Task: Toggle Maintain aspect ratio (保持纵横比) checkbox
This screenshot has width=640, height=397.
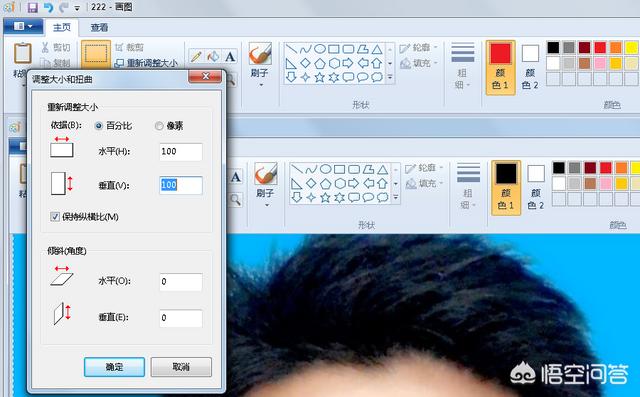Action: click(x=55, y=217)
